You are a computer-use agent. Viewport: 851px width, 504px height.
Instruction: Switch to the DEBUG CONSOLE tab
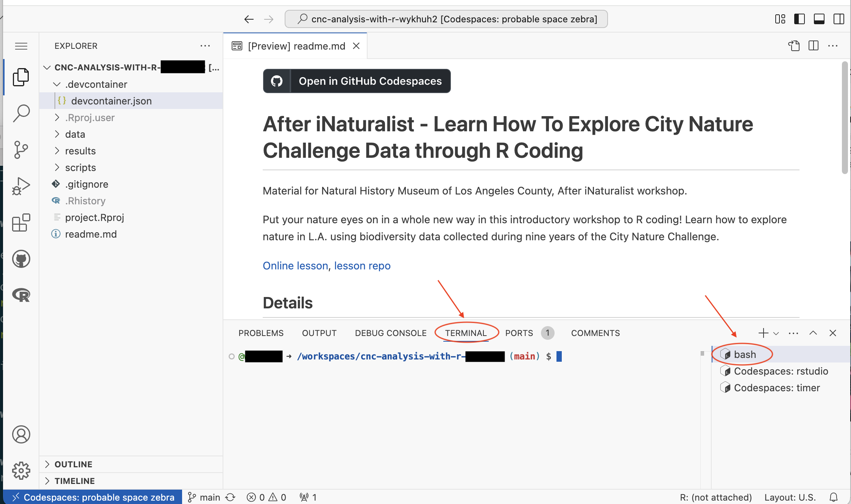pyautogui.click(x=391, y=333)
